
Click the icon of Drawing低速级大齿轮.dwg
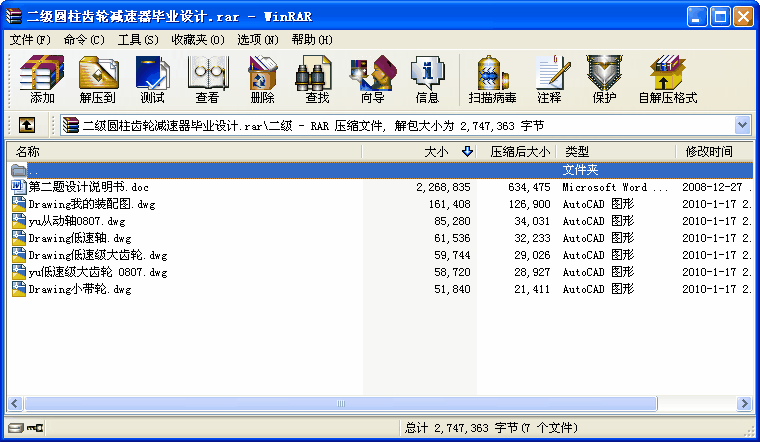(x=18, y=254)
